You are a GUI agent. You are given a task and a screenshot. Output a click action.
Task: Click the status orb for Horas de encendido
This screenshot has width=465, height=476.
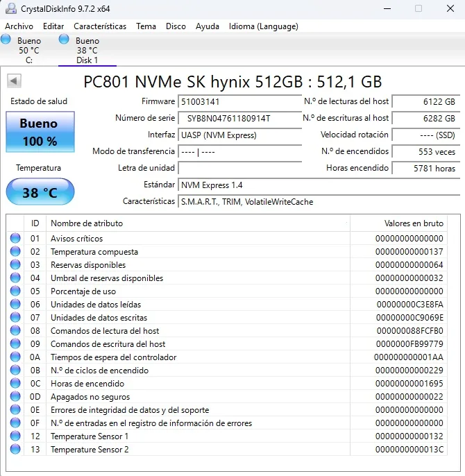click(15, 384)
